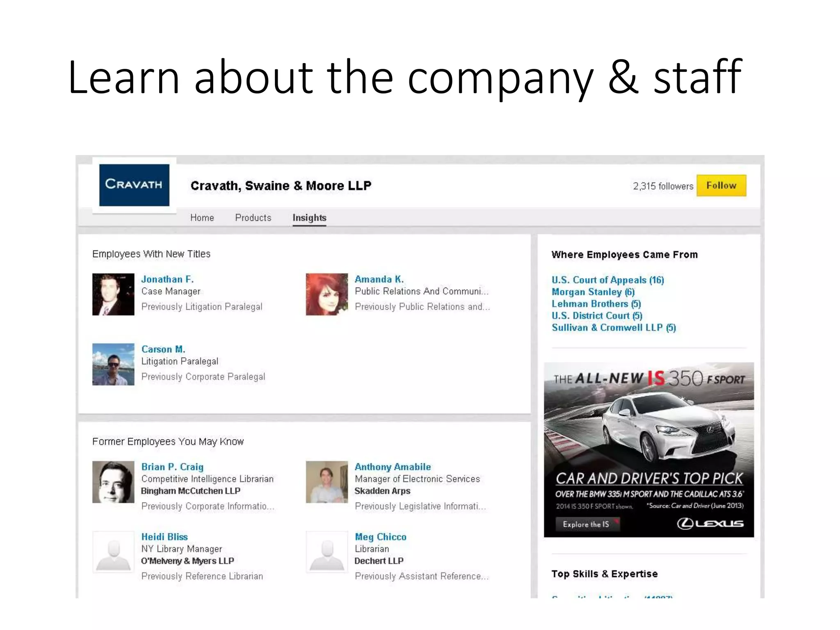Click the Cravath company logo
The image size is (840, 630).
tap(134, 185)
